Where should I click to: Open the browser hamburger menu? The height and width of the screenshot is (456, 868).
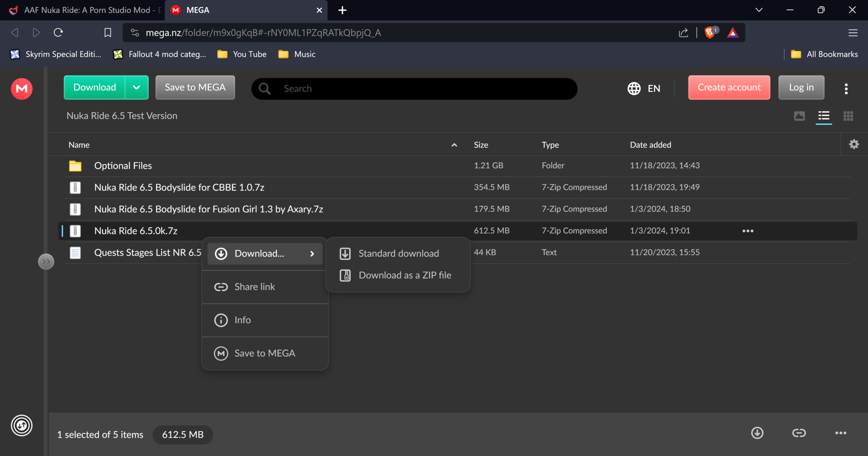point(853,33)
